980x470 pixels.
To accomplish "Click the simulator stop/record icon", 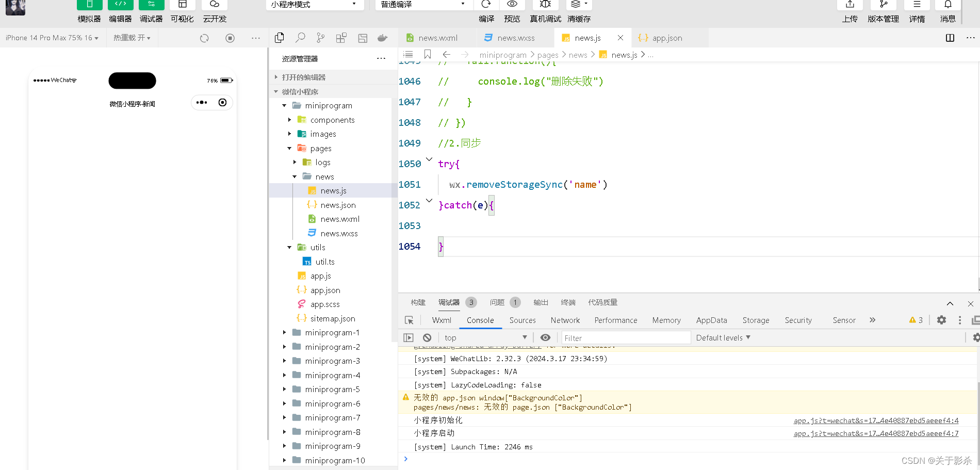I will tap(230, 38).
